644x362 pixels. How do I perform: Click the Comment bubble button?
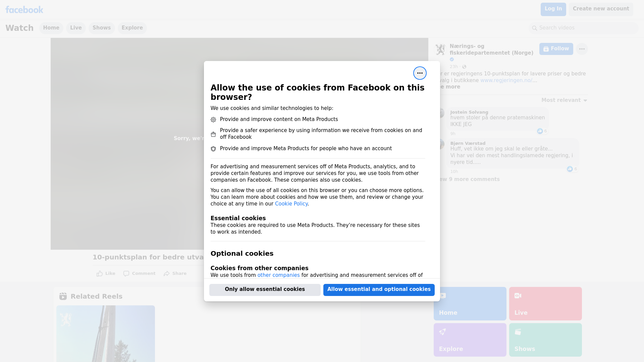point(139,274)
